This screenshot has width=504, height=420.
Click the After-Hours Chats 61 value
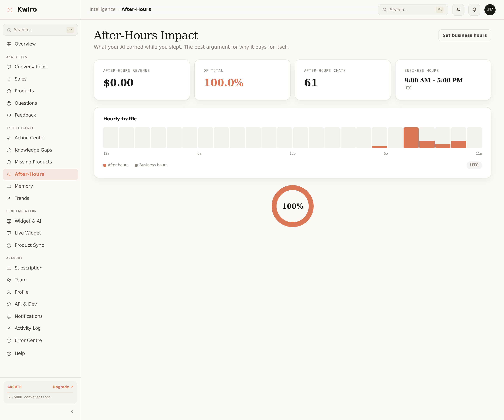(x=311, y=83)
